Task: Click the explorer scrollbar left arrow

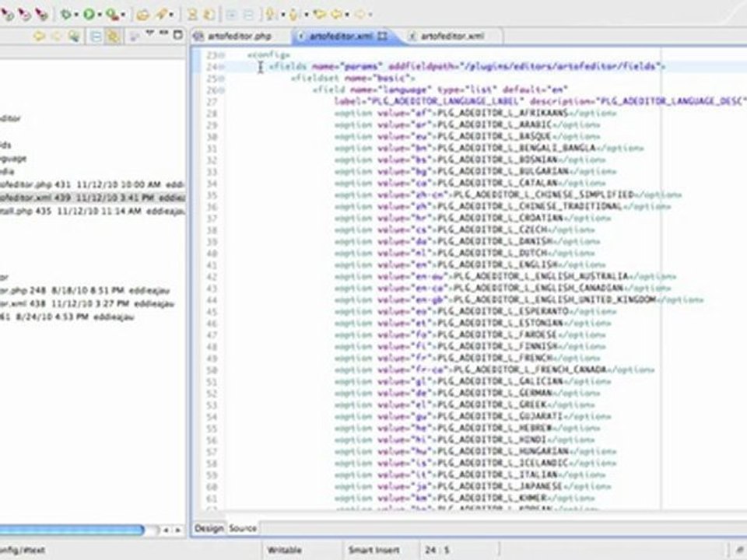Action: click(166, 530)
